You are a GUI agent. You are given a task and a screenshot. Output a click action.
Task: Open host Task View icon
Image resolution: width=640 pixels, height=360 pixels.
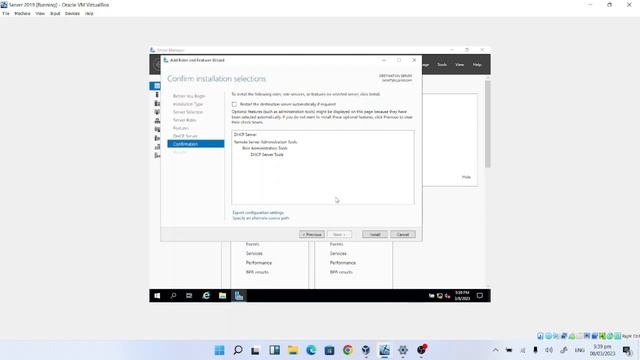(x=256, y=350)
